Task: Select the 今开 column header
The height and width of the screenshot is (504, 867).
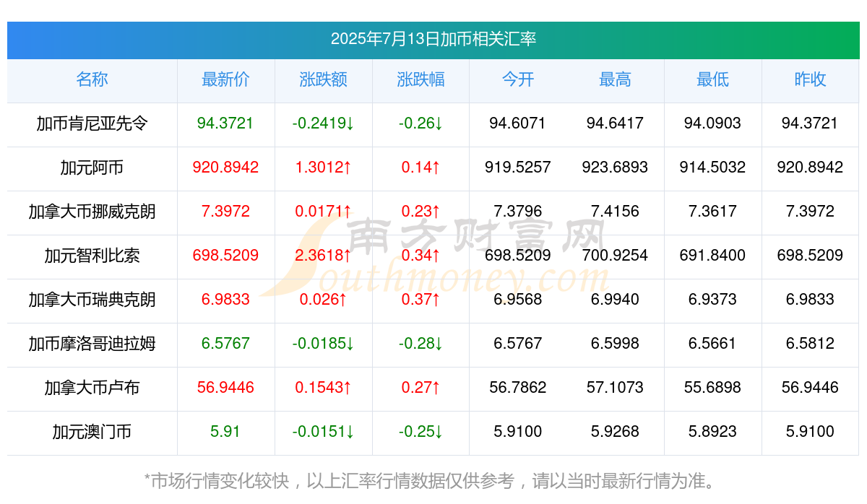Action: pos(518,79)
